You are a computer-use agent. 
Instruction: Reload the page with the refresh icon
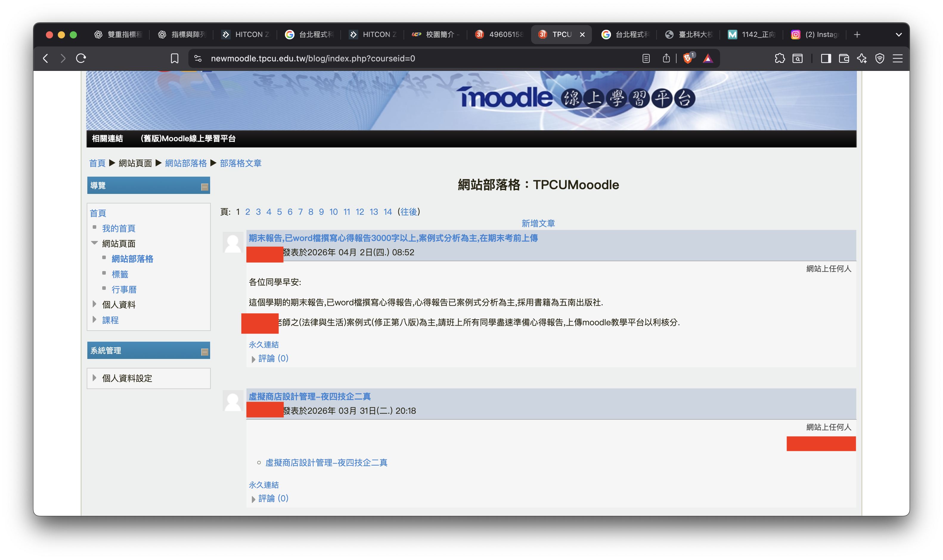81,58
